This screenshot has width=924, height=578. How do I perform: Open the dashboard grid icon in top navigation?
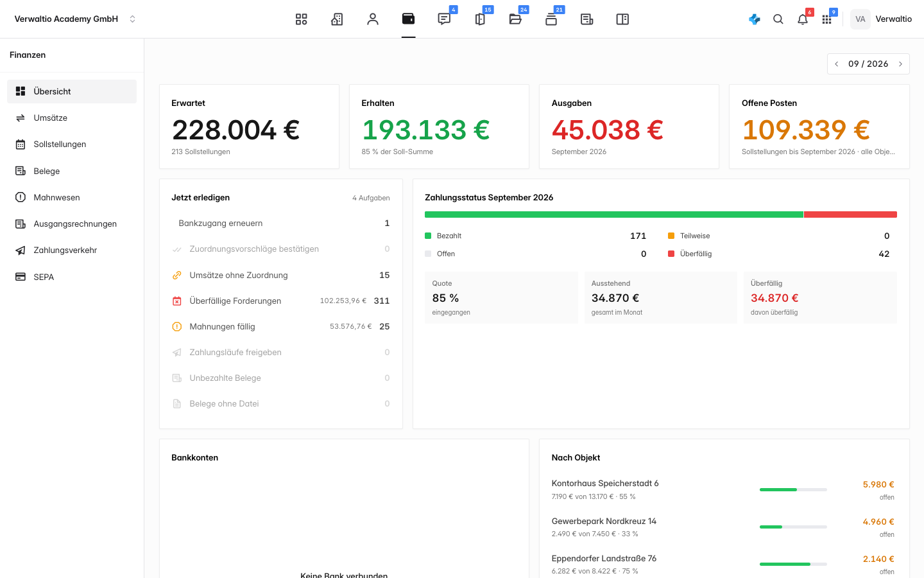tap(301, 19)
